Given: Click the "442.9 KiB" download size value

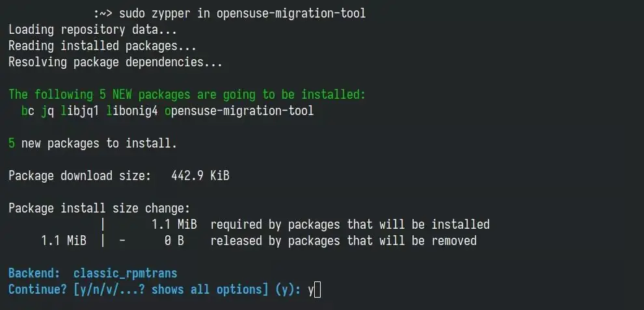Looking at the screenshot, I should pyautogui.click(x=200, y=176).
